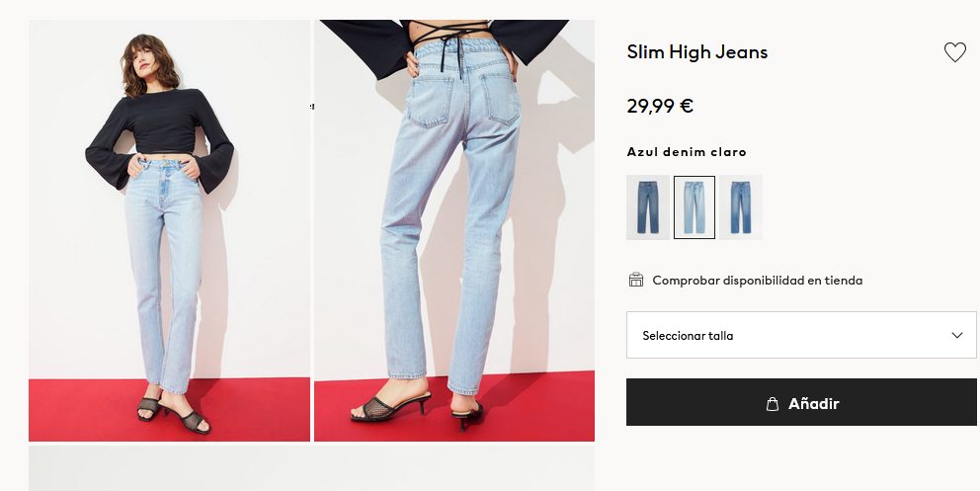Image resolution: width=980 pixels, height=491 pixels.
Task: Open the partially visible third product image
Action: pos(311,468)
